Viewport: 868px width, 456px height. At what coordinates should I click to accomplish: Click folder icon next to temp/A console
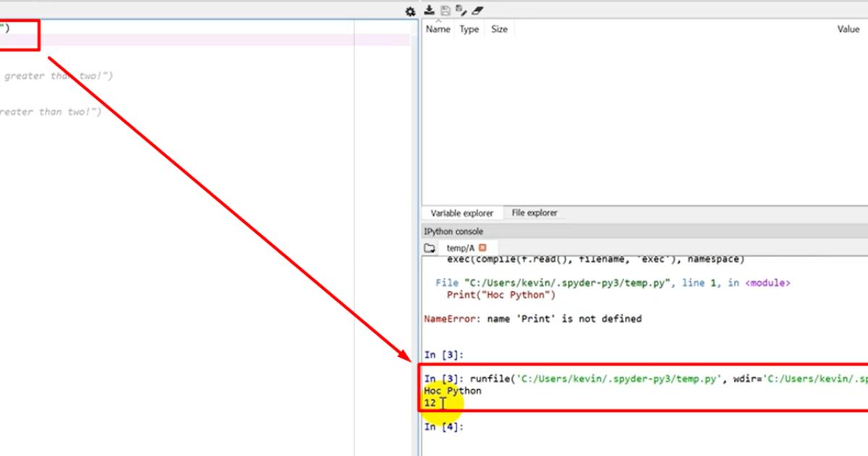[429, 247]
